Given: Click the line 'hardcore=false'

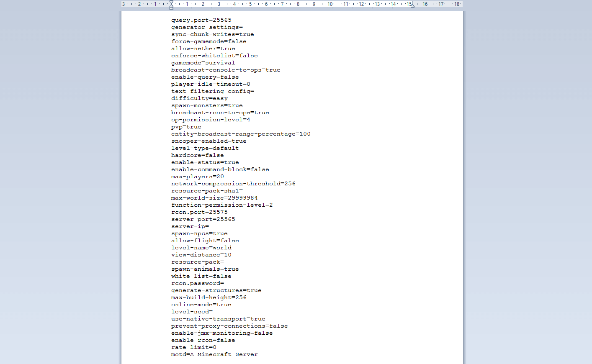Looking at the screenshot, I should pyautogui.click(x=198, y=155).
